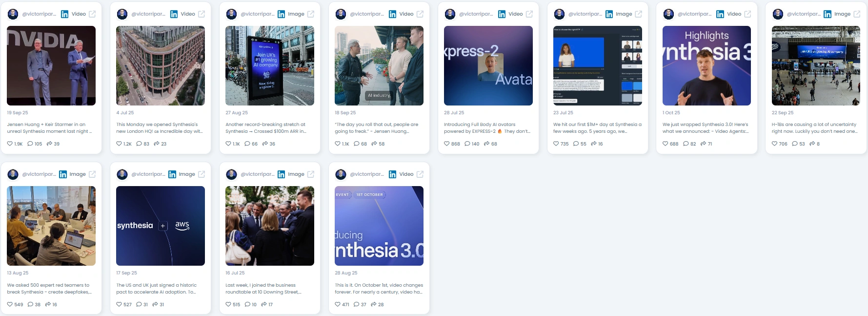Click share icon showing 39 shares

49,144
